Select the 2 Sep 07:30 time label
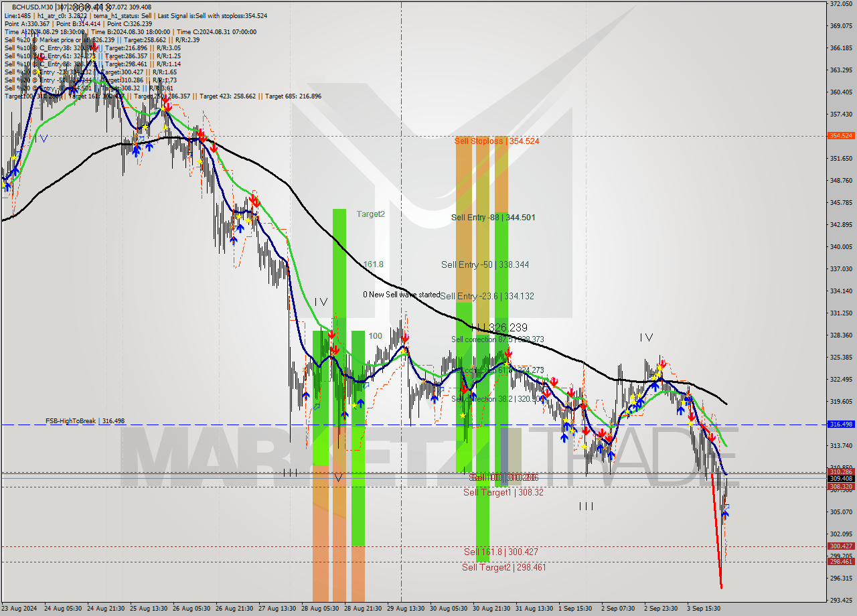The height and width of the screenshot is (616, 857). pyautogui.click(x=619, y=609)
